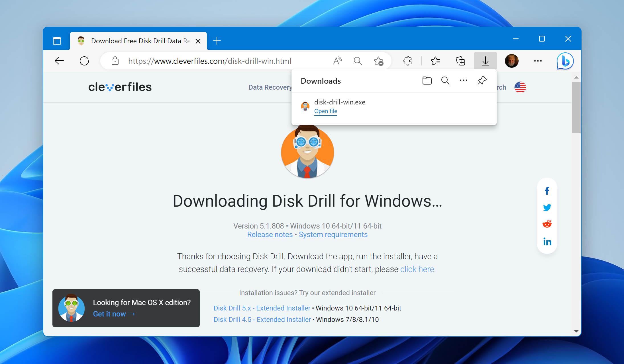Open System requirements link
The image size is (624, 364).
[x=333, y=235]
